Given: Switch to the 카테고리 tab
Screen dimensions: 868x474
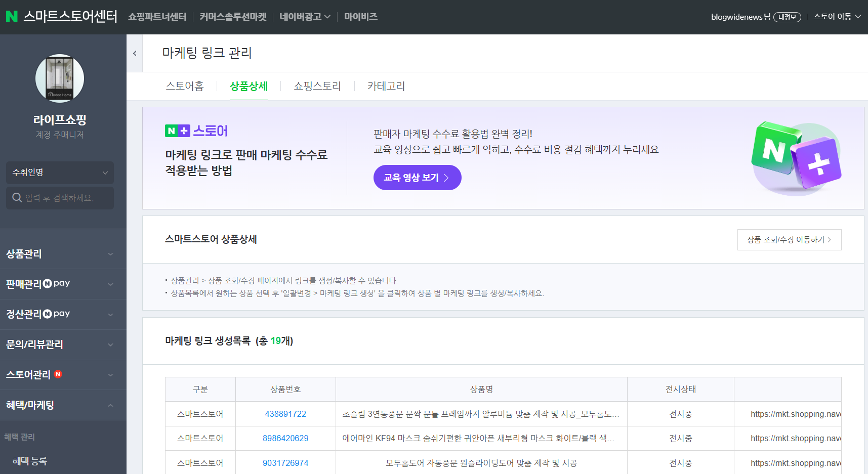Looking at the screenshot, I should tap(386, 86).
